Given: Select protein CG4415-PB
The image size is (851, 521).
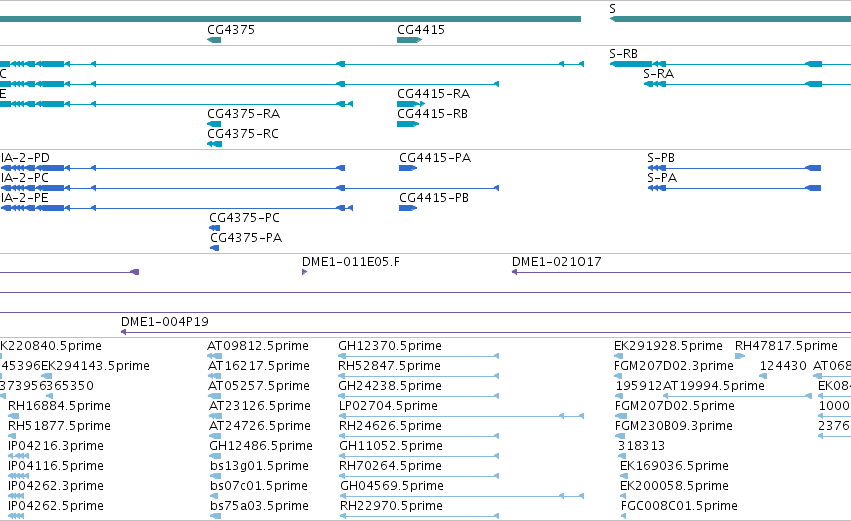Looking at the screenshot, I should [434, 198].
